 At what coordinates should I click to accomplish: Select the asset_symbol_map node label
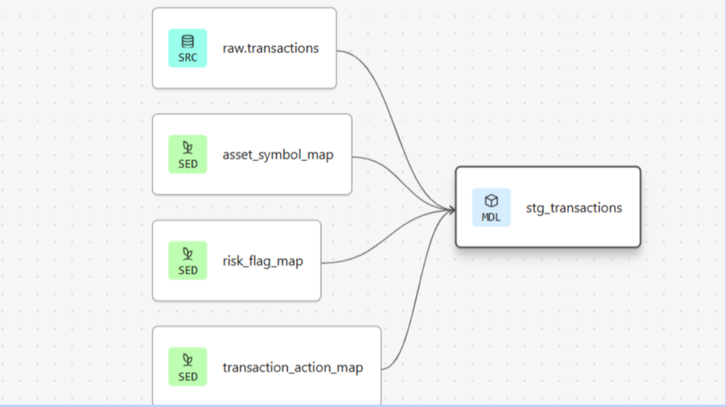(x=278, y=154)
